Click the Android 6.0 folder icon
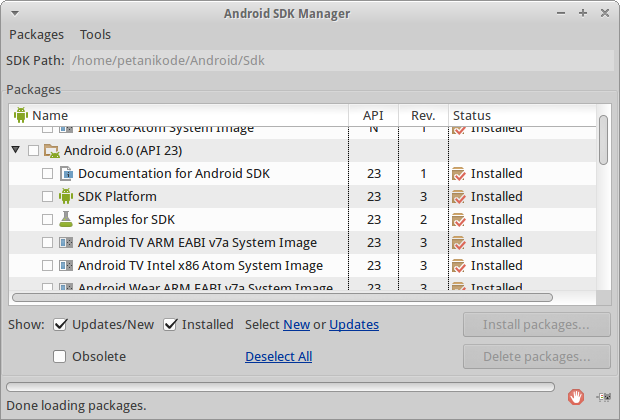Viewport: 620px width, 420px height. click(51, 150)
